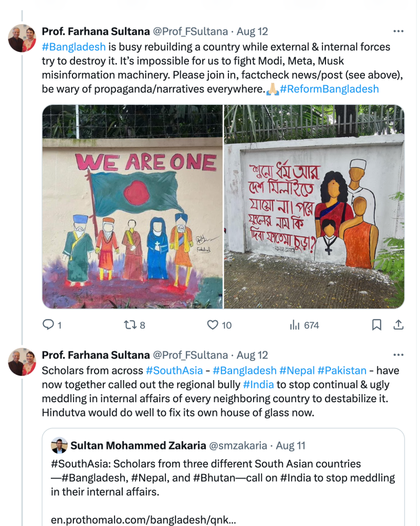Share the first tweet via share icon

point(398,325)
